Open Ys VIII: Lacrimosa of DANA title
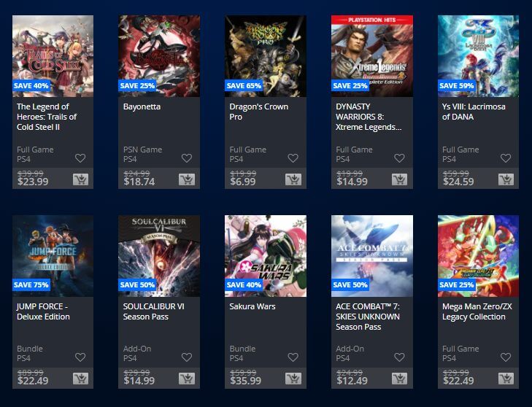This screenshot has height=407, width=532. (474, 112)
